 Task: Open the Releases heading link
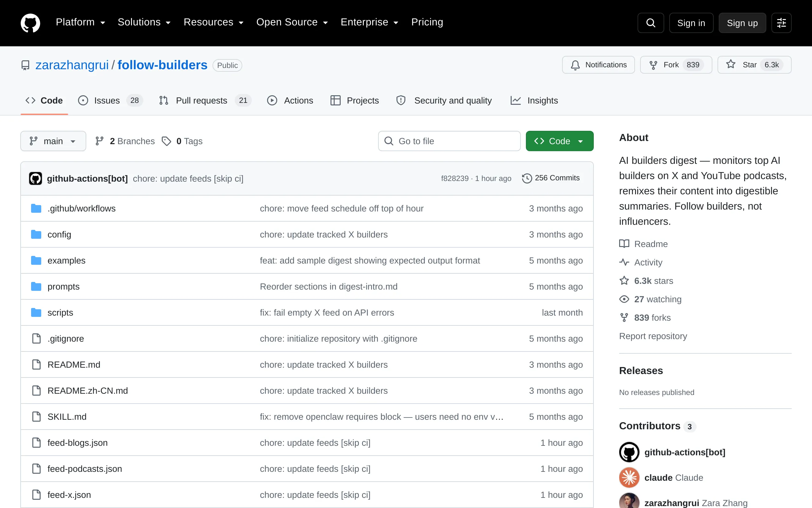pos(641,370)
